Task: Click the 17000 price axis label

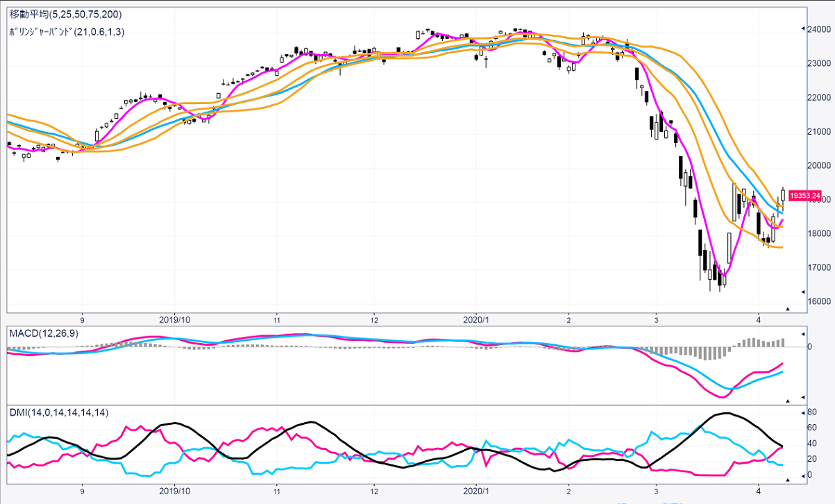Action: click(x=820, y=267)
